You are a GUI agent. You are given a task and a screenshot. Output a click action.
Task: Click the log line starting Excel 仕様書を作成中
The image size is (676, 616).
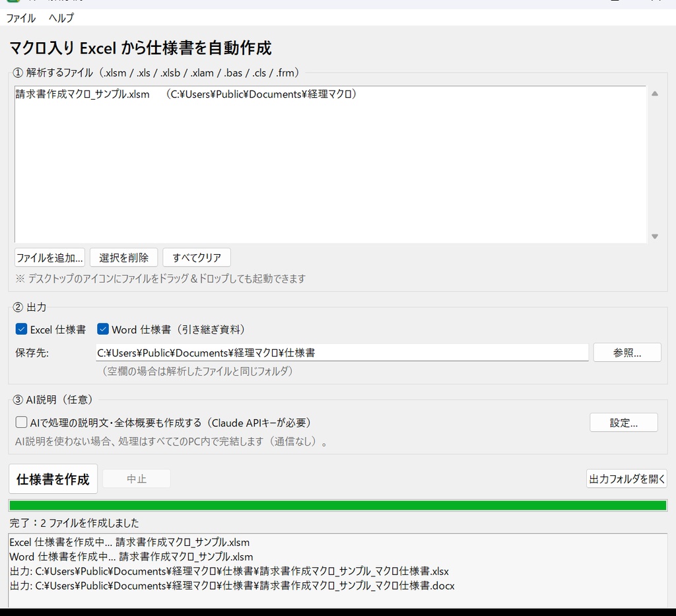click(x=129, y=542)
